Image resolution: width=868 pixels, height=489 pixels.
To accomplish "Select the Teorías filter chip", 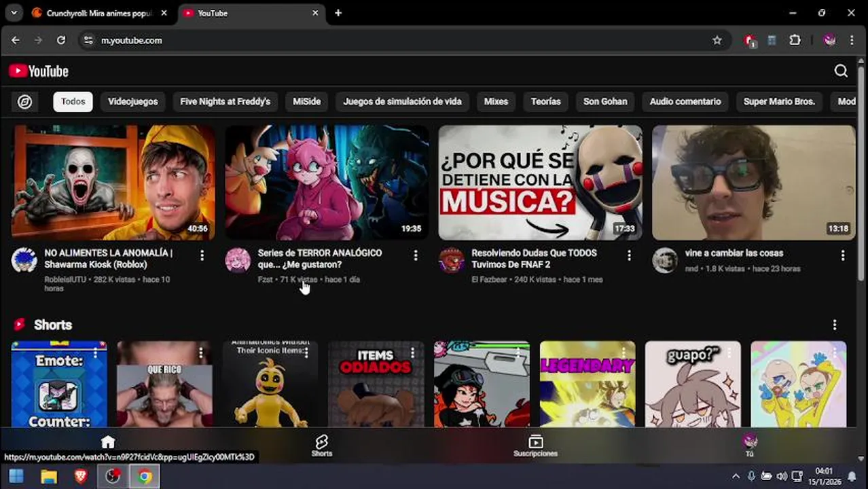I will pyautogui.click(x=545, y=102).
